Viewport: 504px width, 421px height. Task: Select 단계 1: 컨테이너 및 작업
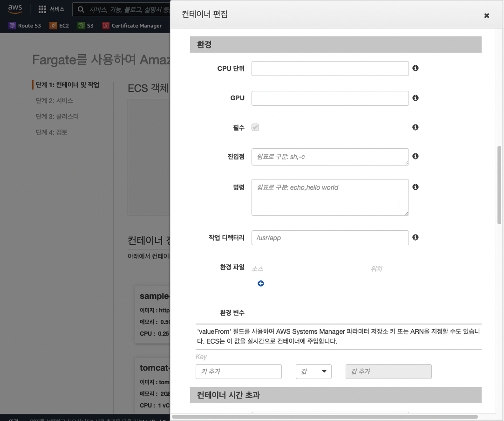pyautogui.click(x=67, y=85)
